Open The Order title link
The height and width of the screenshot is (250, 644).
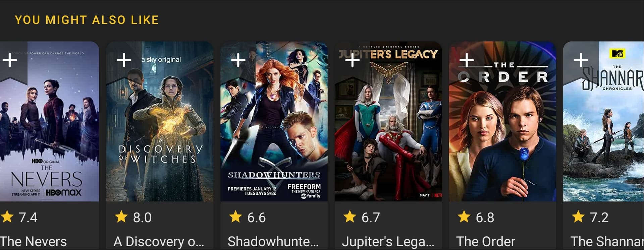coord(486,241)
